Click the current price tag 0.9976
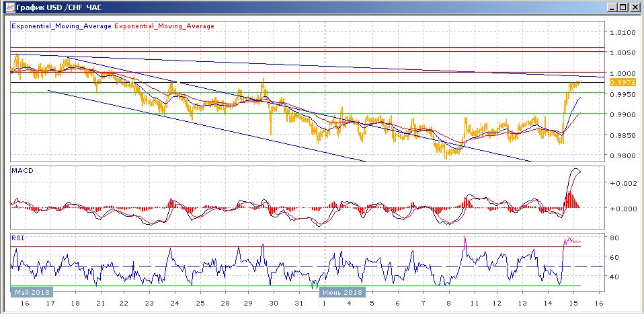This screenshot has height=319, width=644. click(622, 82)
